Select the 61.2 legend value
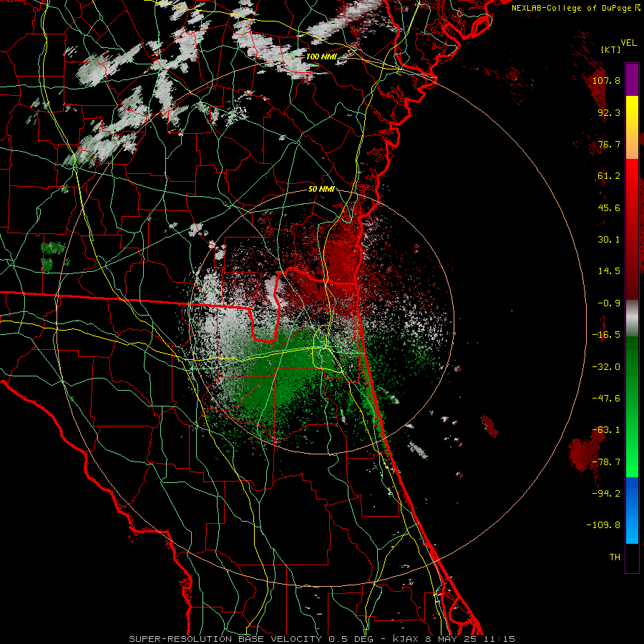 point(609,176)
